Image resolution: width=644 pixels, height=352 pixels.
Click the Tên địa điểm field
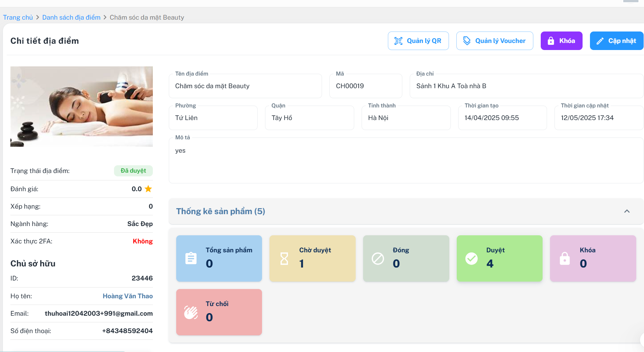[x=245, y=86]
